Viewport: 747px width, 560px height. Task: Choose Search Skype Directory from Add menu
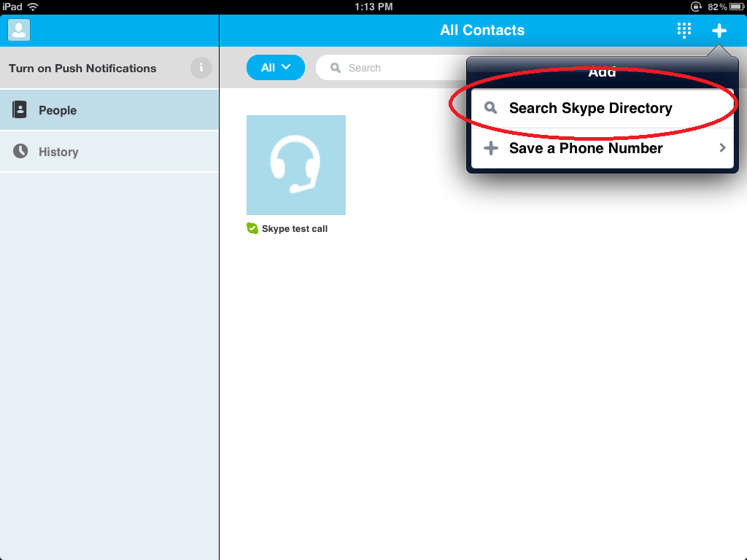(x=590, y=108)
